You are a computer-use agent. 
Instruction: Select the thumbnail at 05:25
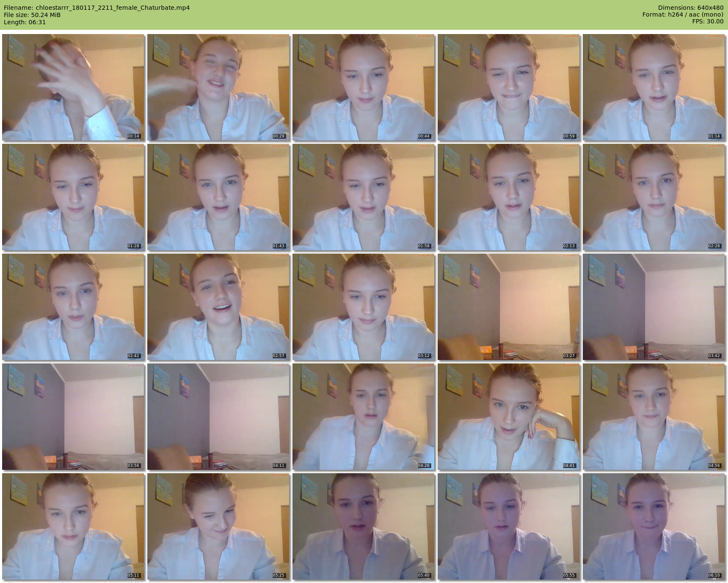pyautogui.click(x=218, y=526)
